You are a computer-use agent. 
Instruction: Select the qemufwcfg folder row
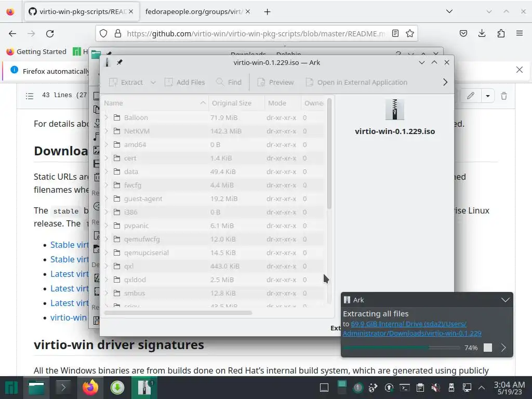[x=214, y=239]
